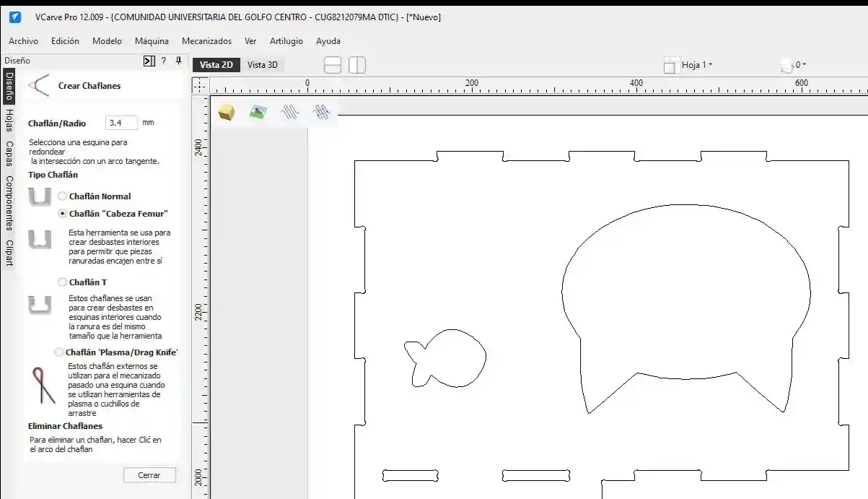Click the VCarve Pro logo in title bar

(x=15, y=17)
